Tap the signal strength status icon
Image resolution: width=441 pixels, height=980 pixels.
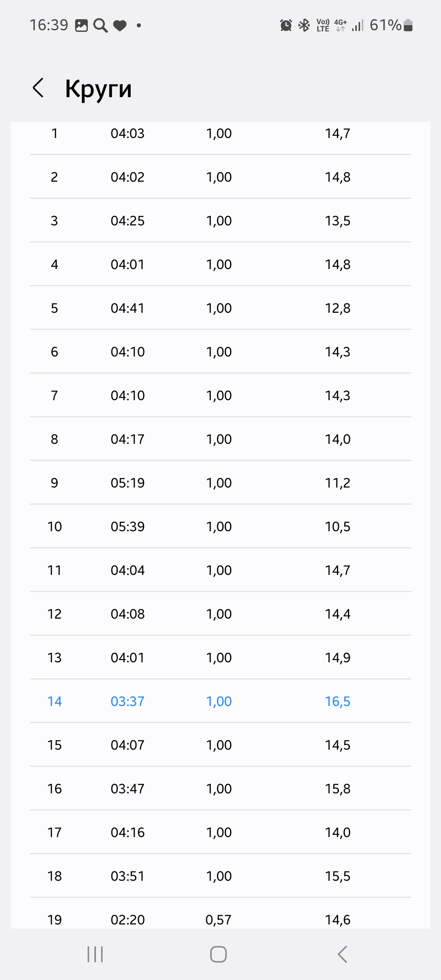point(358,25)
